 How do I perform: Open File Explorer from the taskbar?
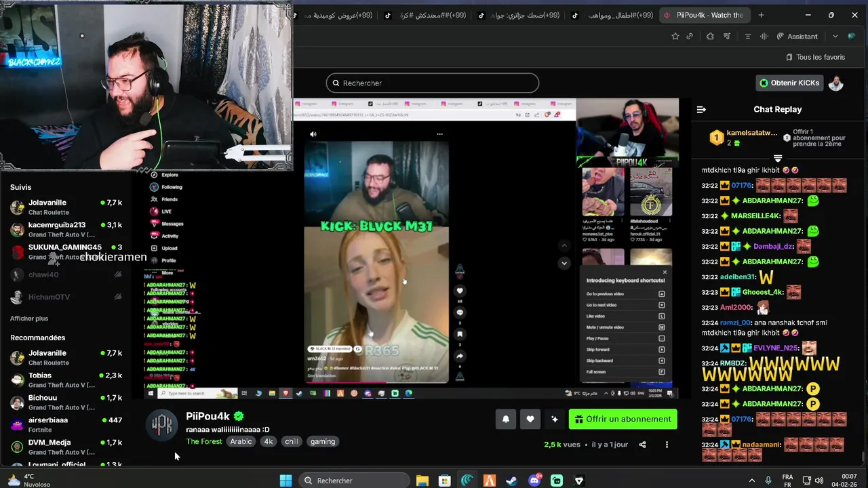[x=422, y=481]
